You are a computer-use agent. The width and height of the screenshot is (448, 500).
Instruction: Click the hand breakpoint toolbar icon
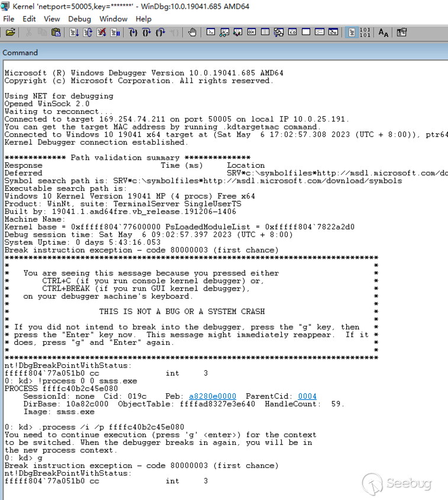(192, 32)
